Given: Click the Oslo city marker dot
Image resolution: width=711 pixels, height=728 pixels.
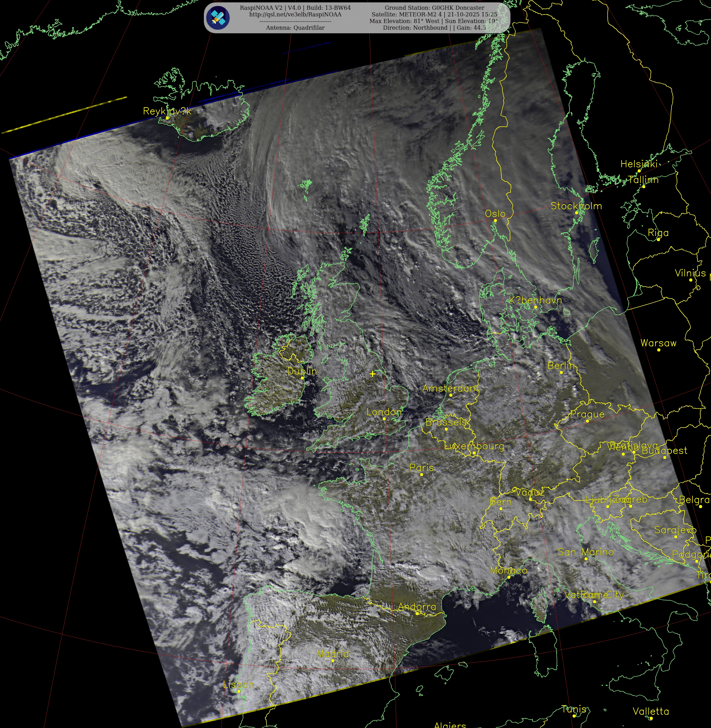Looking at the screenshot, I should tap(495, 221).
